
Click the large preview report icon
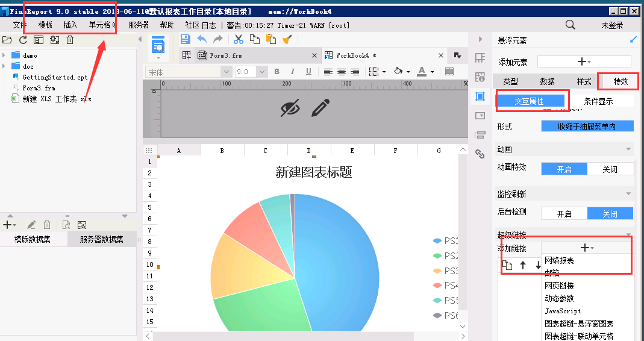(x=158, y=45)
